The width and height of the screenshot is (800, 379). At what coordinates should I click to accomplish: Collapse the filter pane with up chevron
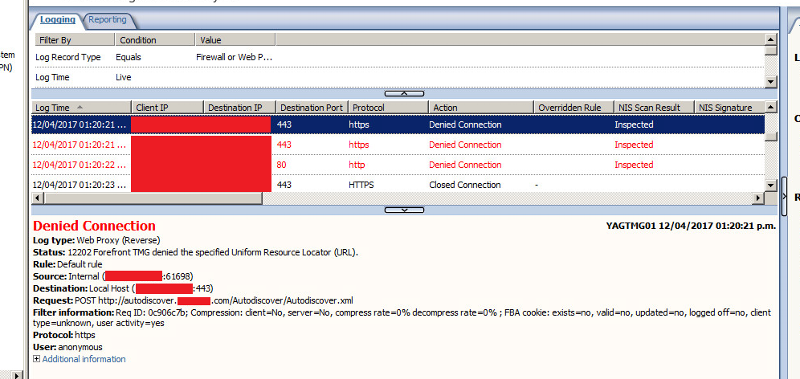[404, 93]
